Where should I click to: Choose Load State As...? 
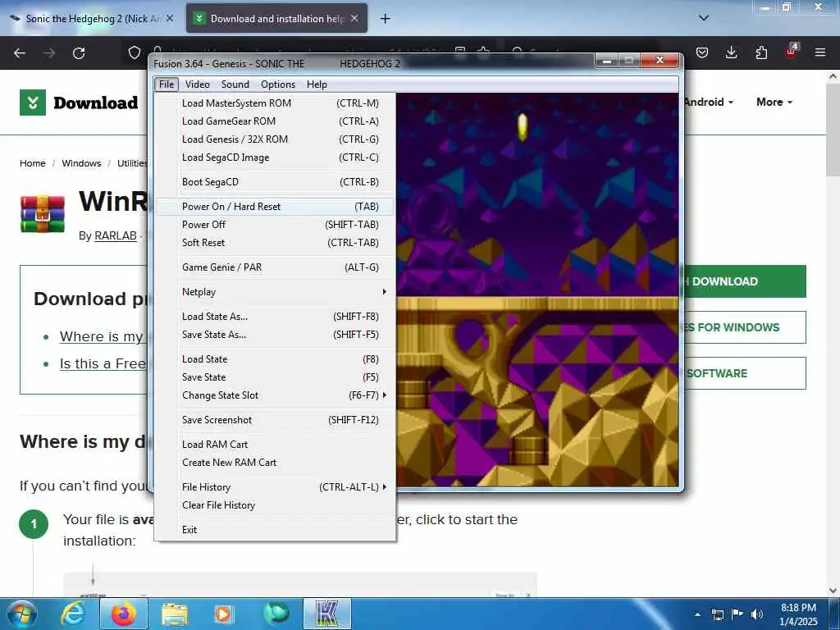pos(276,317)
